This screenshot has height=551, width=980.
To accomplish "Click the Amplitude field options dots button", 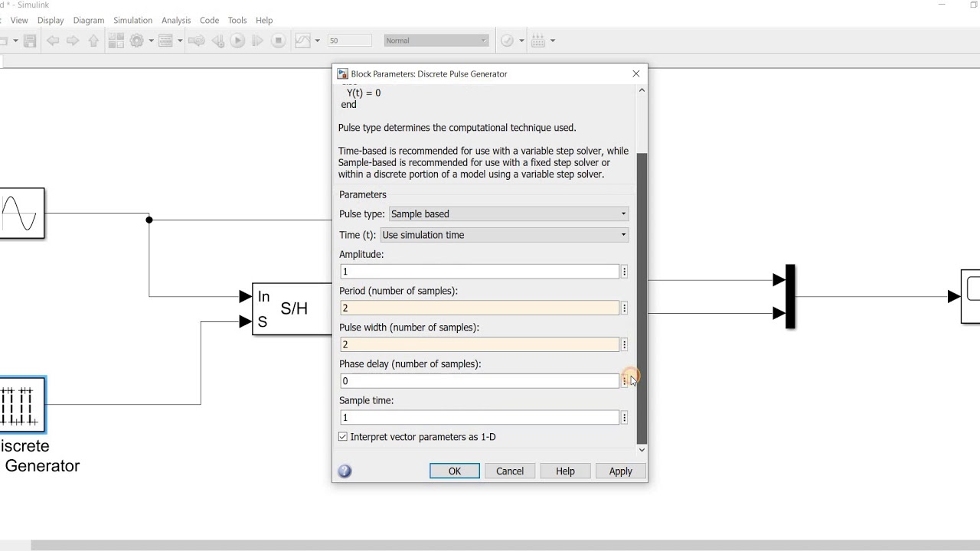I will (x=625, y=272).
